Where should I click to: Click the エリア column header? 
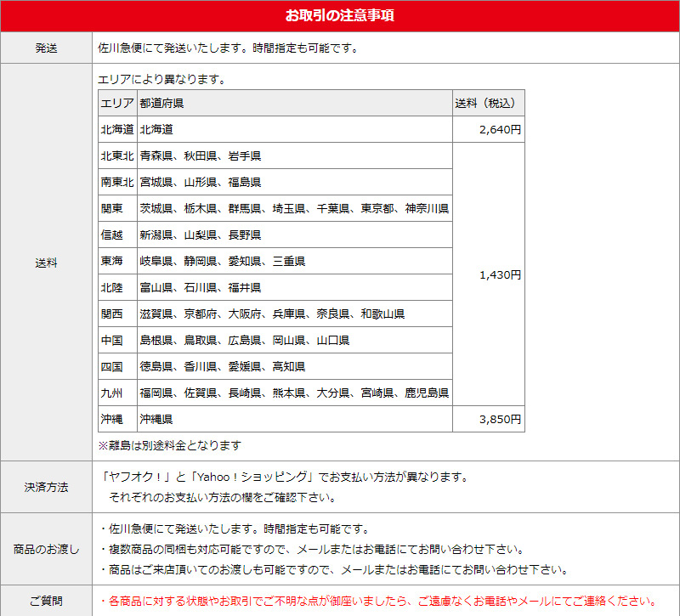tap(117, 104)
